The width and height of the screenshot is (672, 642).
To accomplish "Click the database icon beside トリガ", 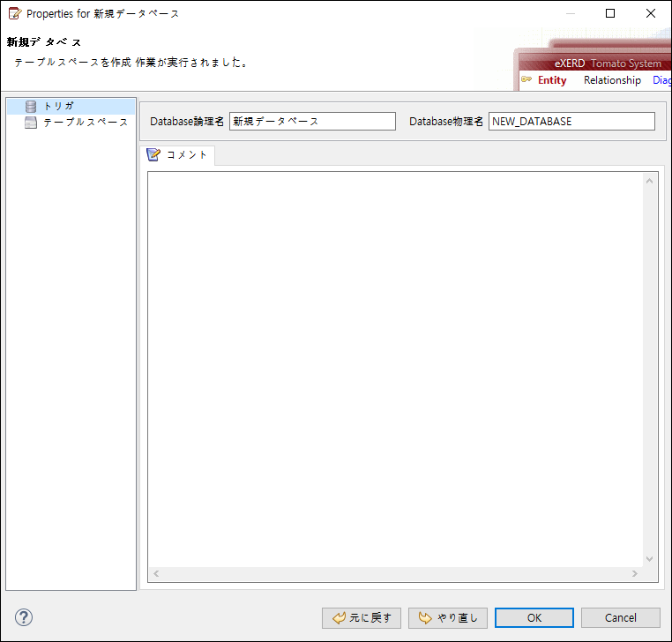I will (31, 107).
